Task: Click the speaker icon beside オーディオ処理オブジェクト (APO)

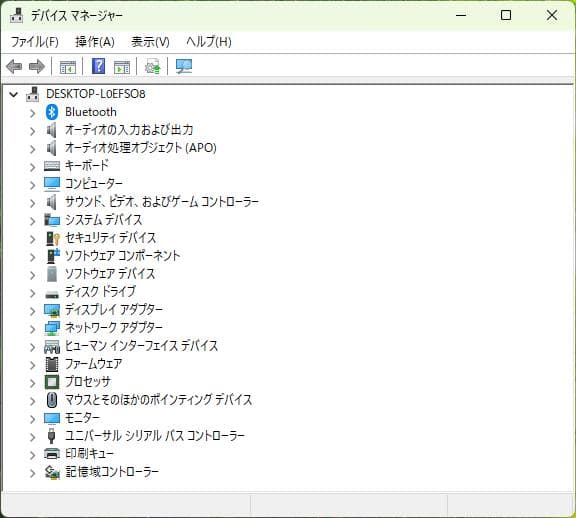Action: 52,148
